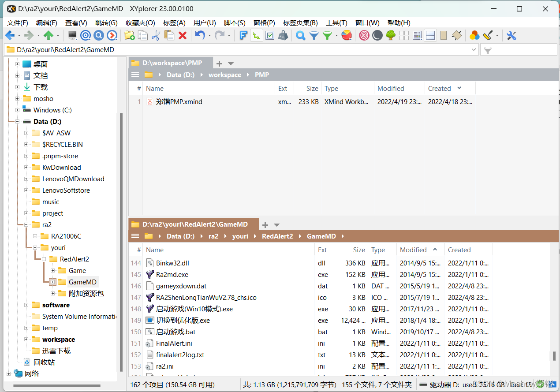Toggle color filters three-circles icon
Viewport: 560px width, 392px height.
coord(474,35)
